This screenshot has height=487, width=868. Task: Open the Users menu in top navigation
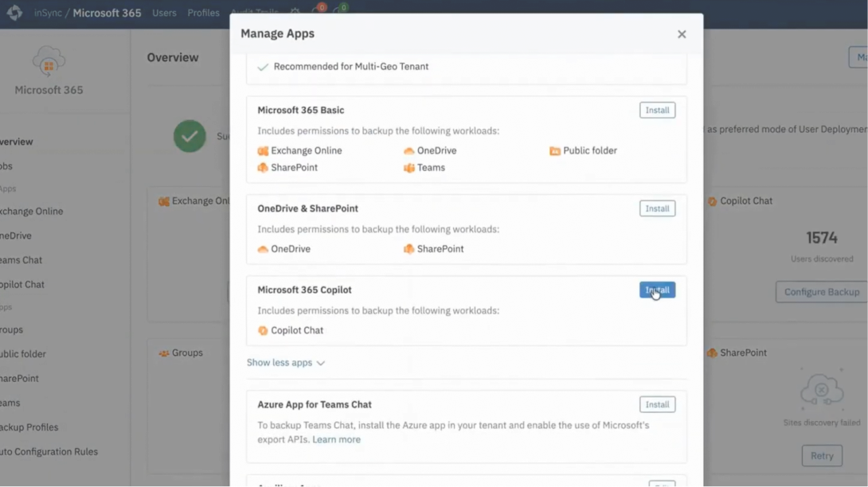164,13
